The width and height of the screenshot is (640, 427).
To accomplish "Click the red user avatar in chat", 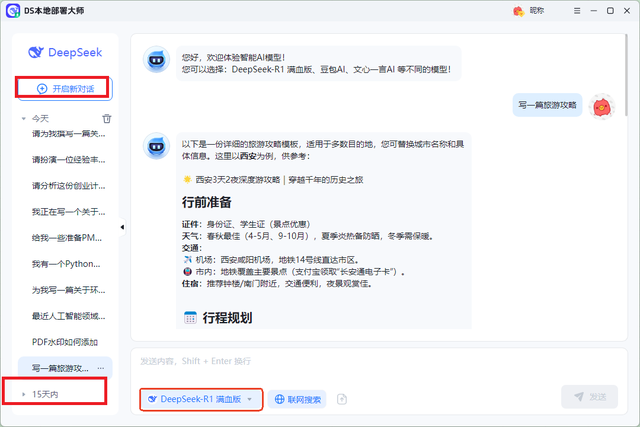I will (602, 107).
